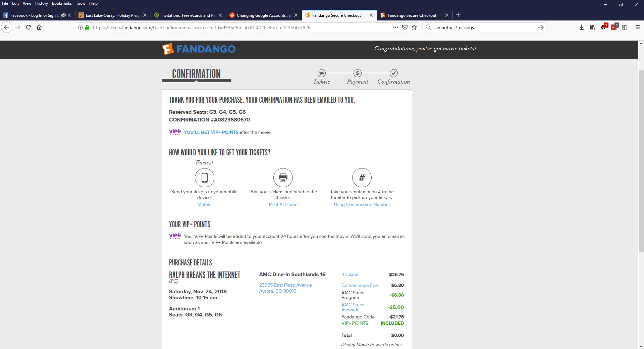The width and height of the screenshot is (644, 349).
Task: Click the green secure padlock icon
Action: 87,28
